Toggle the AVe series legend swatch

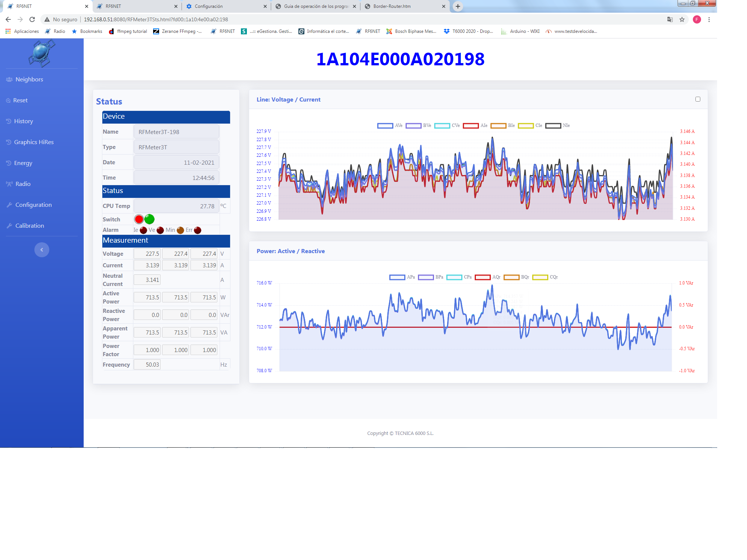(x=385, y=126)
